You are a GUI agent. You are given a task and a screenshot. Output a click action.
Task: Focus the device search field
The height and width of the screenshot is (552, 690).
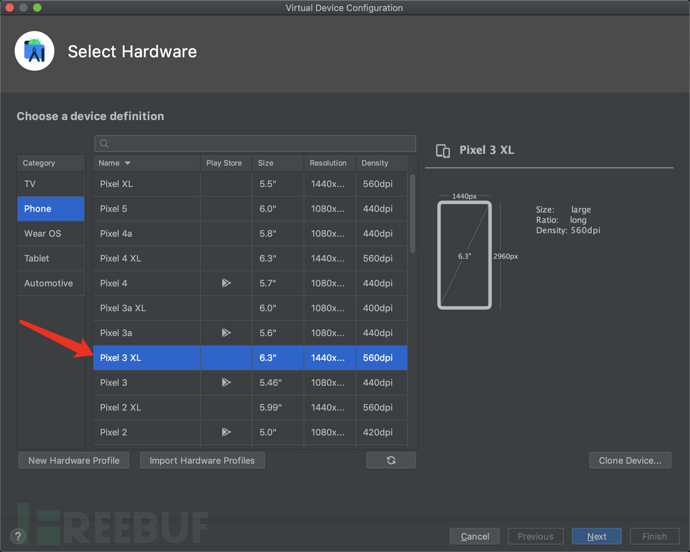(x=255, y=144)
